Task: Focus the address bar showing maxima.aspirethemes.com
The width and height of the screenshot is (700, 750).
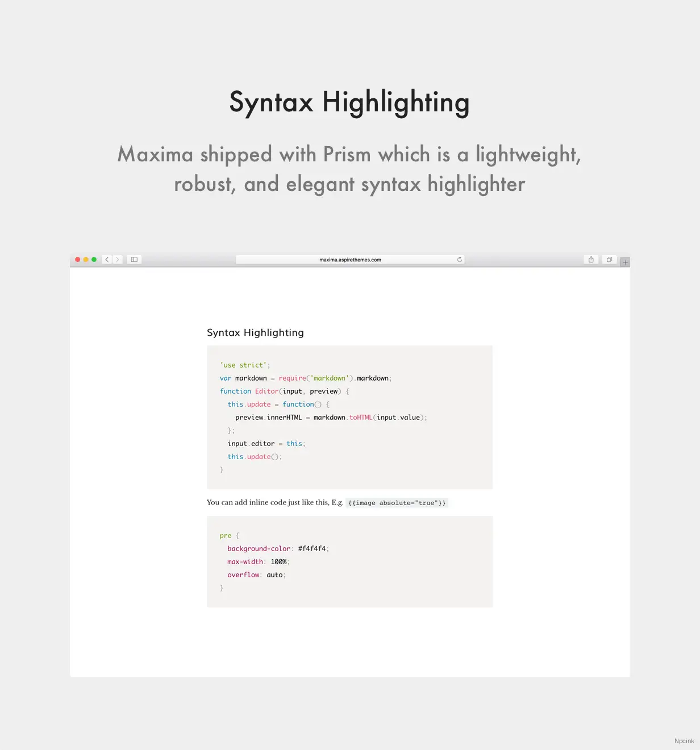Action: (350, 260)
